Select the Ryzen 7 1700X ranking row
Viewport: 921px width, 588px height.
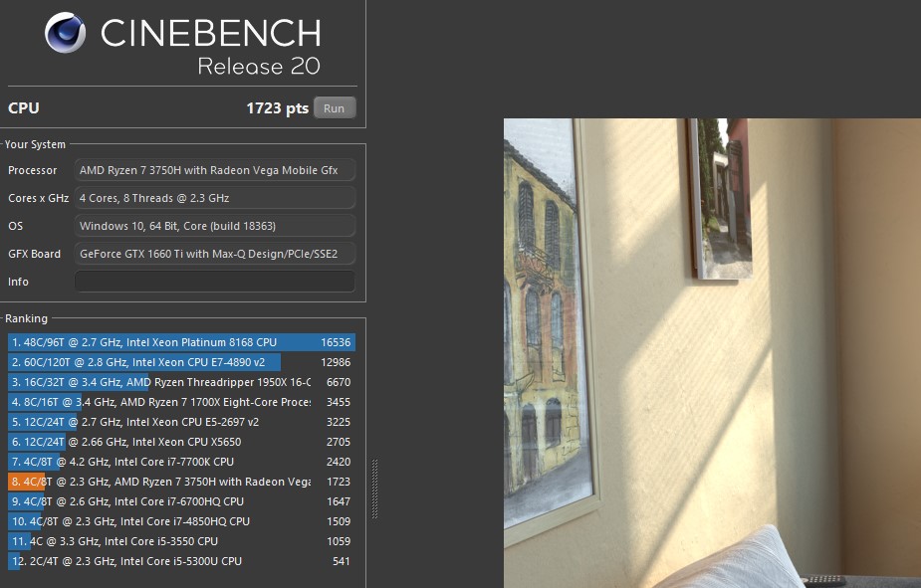(181, 402)
